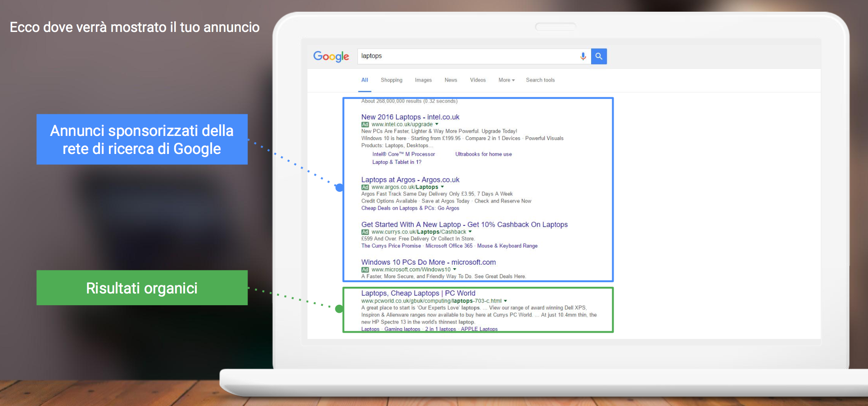Open Laptops at Argos - Argos.co.uk ad

(x=410, y=180)
